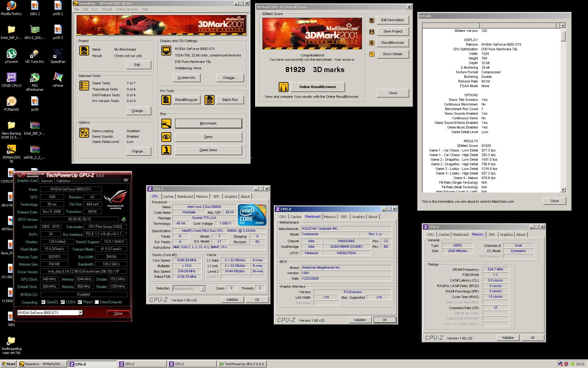Open the GPU selection dropdown in GPU-Z
This screenshot has height=368, width=588.
[80, 312]
